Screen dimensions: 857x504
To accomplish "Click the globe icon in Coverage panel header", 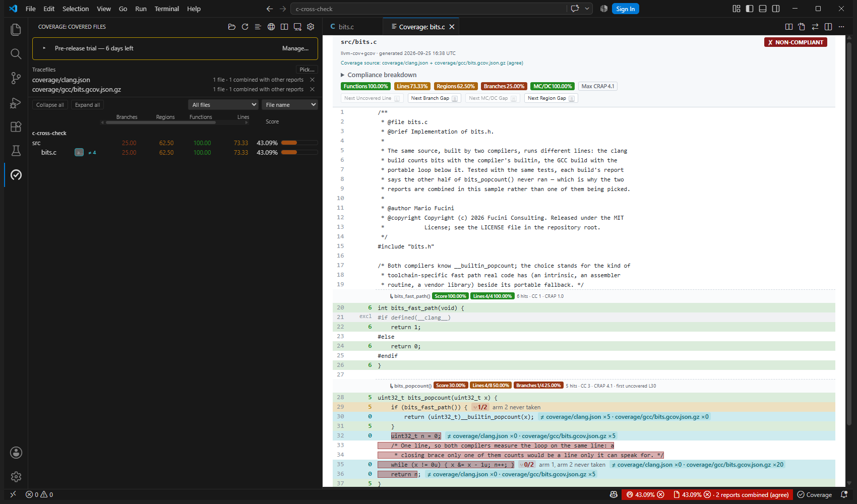I will (271, 27).
